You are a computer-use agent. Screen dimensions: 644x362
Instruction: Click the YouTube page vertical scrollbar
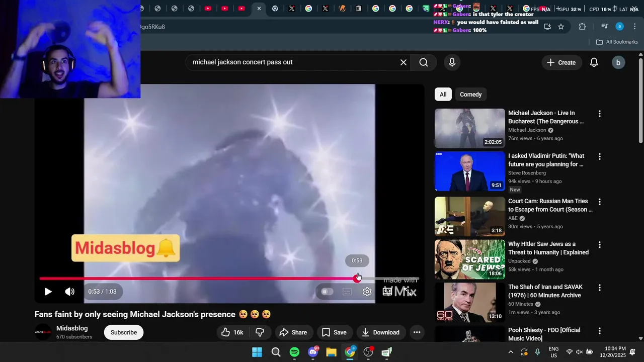pos(640,101)
